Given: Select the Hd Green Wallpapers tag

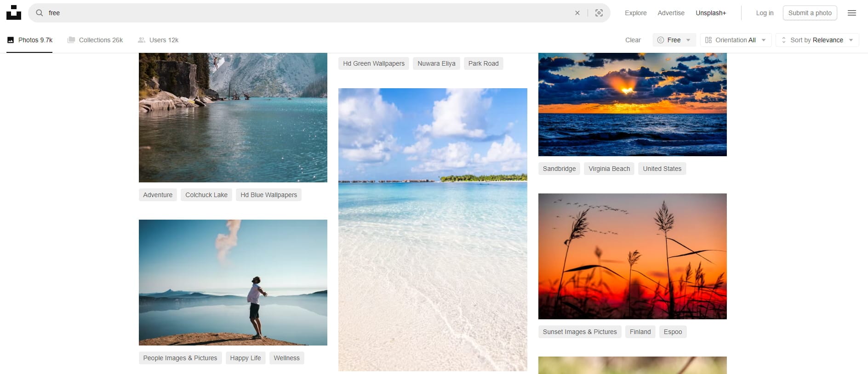Looking at the screenshot, I should click(x=374, y=63).
